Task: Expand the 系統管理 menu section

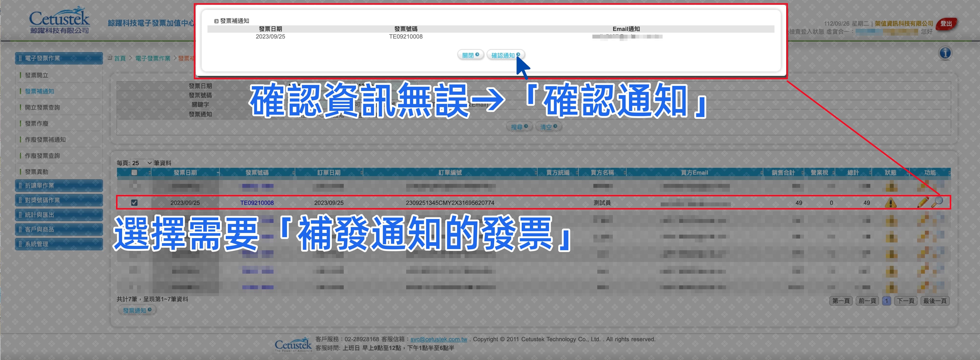Action: click(59, 244)
